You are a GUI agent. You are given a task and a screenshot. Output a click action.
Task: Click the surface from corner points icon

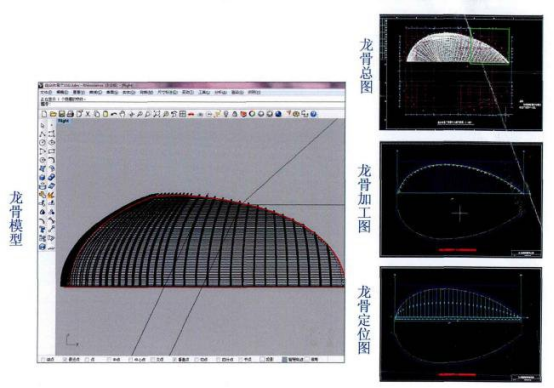coord(42,168)
